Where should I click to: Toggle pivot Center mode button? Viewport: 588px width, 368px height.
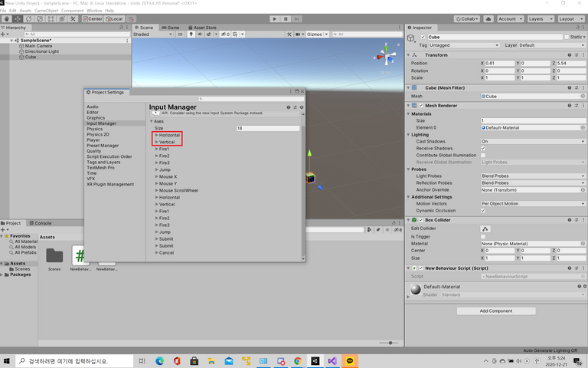click(x=93, y=18)
